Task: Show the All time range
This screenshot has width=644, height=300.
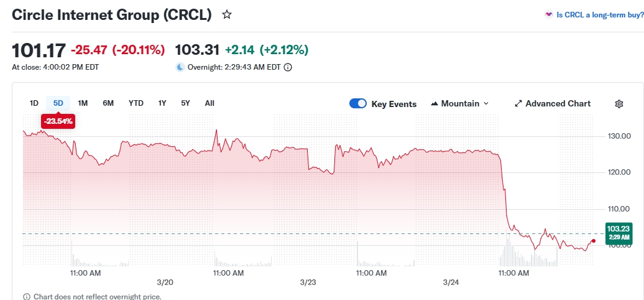Action: tap(209, 103)
